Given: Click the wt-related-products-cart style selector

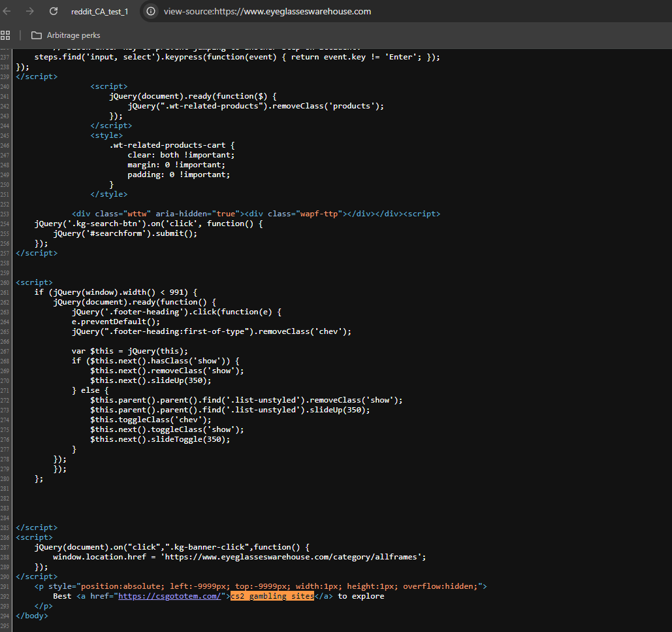Looking at the screenshot, I should pos(168,145).
